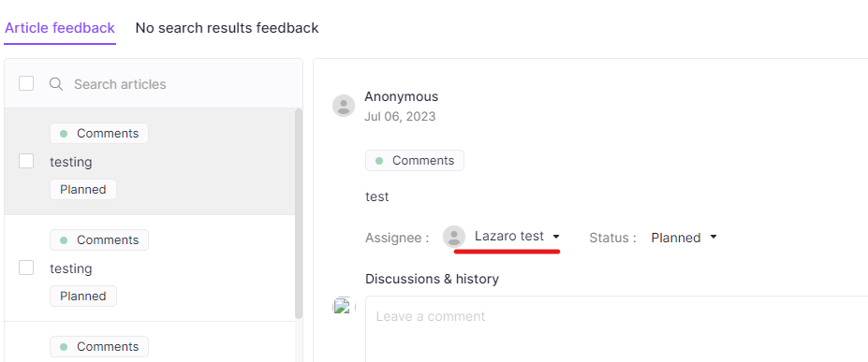Click the arrow next to Lazaro test
The image size is (868, 362).
pos(556,237)
